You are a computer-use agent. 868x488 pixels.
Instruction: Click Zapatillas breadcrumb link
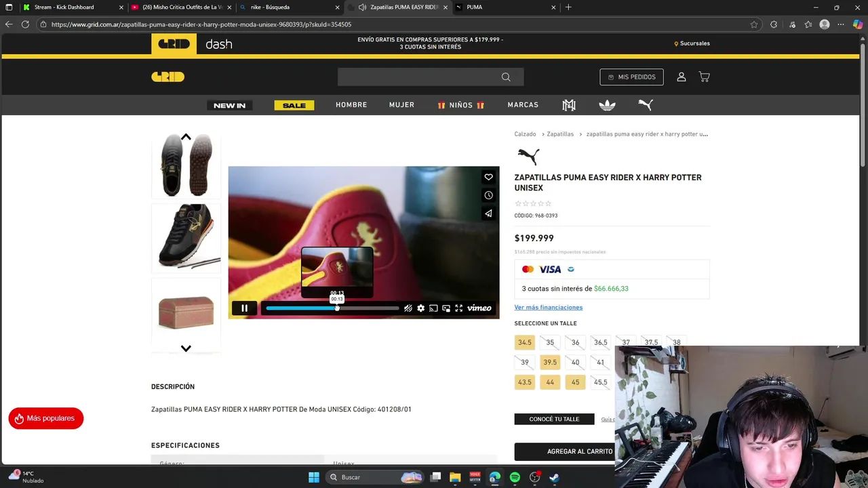coord(560,134)
